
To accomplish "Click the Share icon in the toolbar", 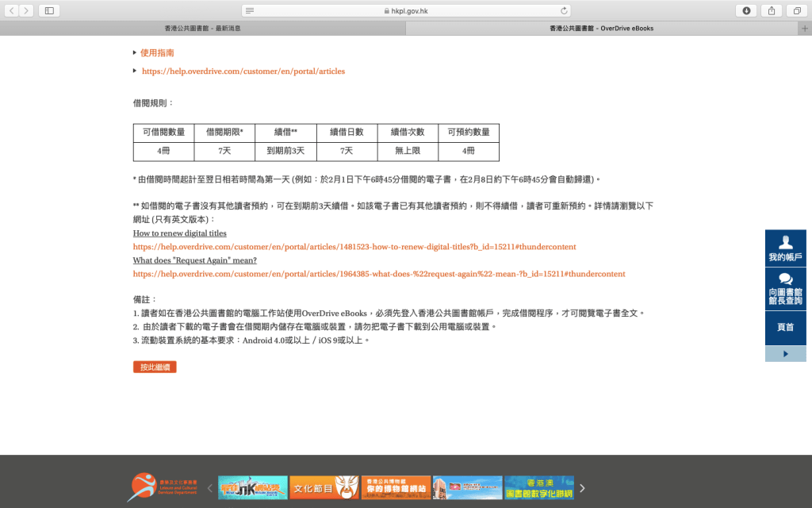I will coord(771,10).
